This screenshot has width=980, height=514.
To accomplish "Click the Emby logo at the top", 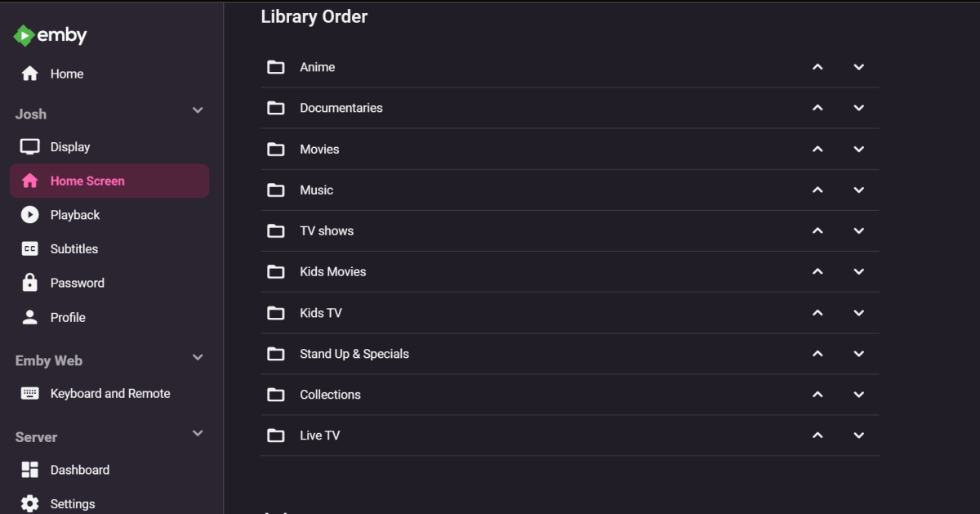I will (51, 35).
